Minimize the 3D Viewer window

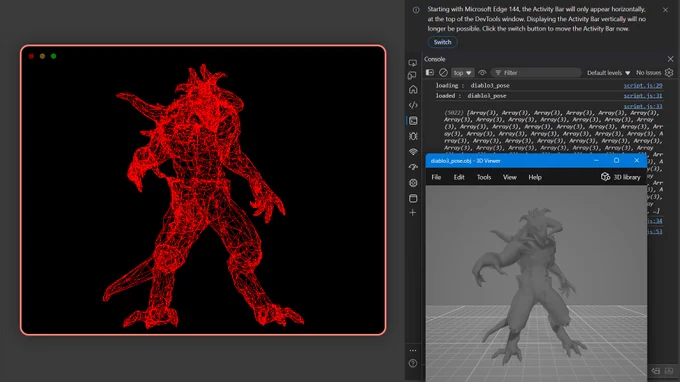(596, 160)
